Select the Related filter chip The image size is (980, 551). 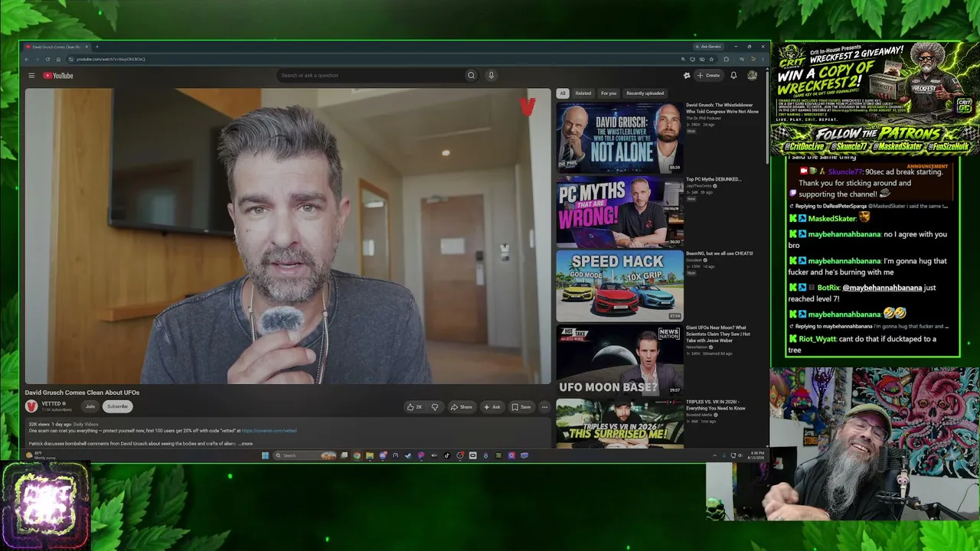[x=583, y=93]
